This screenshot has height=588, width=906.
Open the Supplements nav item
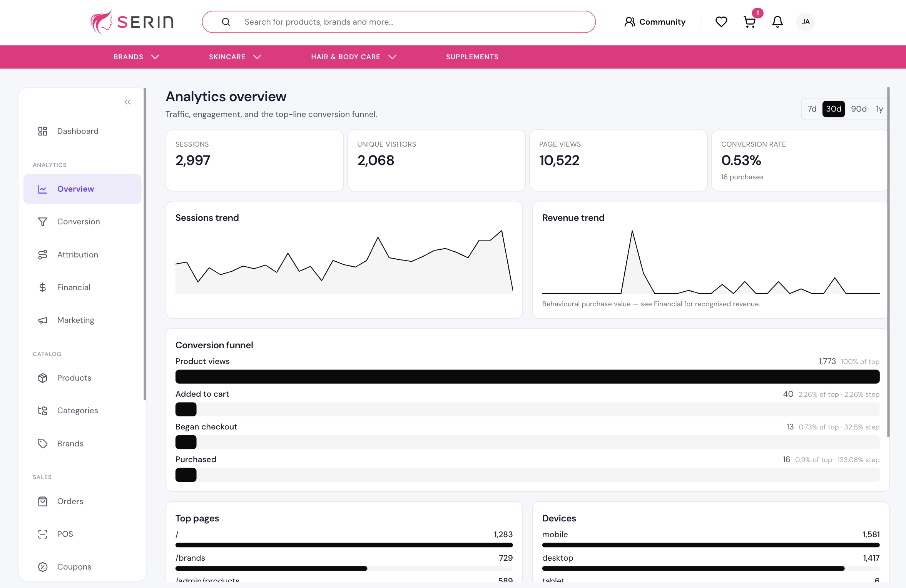[472, 57]
